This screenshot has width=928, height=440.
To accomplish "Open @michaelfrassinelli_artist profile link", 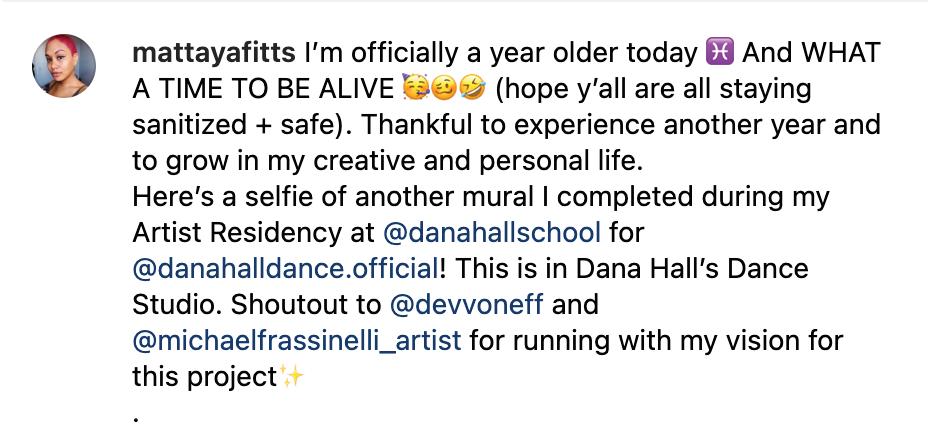I will 296,340.
